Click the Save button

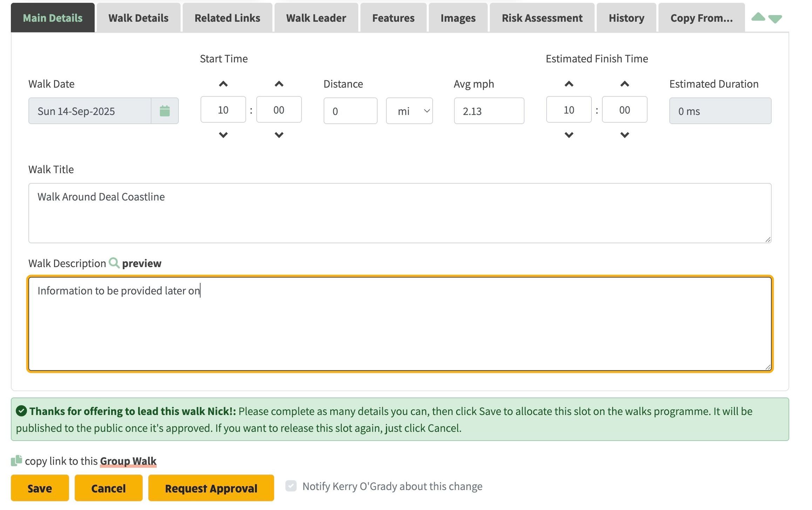pyautogui.click(x=40, y=488)
